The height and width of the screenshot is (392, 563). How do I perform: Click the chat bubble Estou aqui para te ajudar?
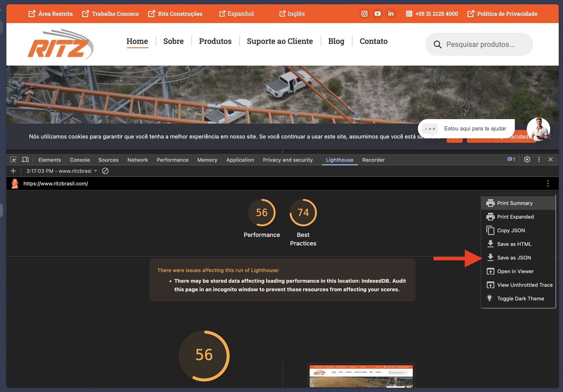click(x=466, y=129)
